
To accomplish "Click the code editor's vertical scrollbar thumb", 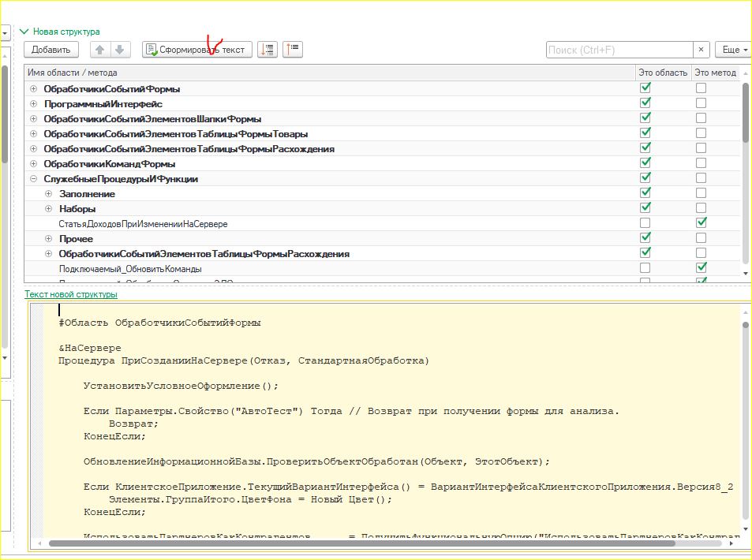I will pos(745,325).
